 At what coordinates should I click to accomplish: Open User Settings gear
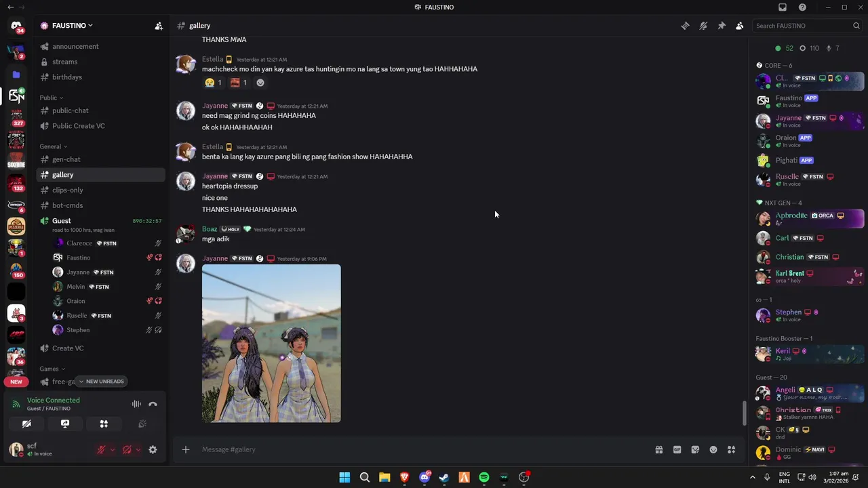click(153, 449)
